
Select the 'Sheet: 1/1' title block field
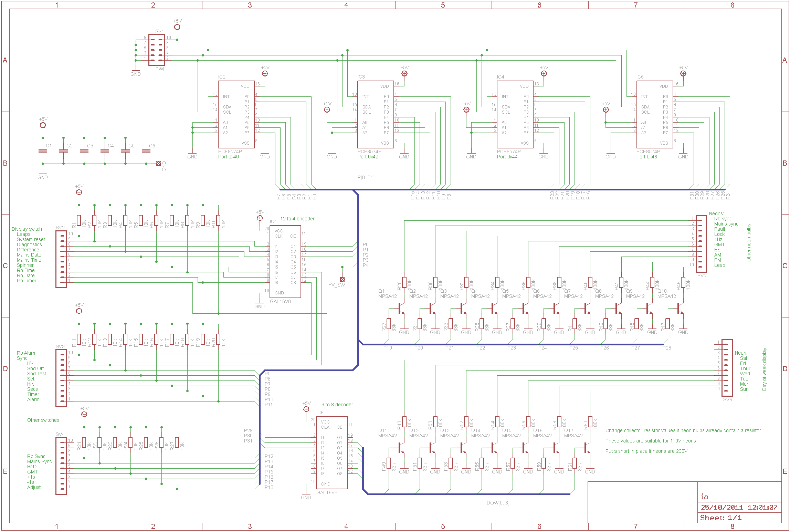[x=721, y=518]
